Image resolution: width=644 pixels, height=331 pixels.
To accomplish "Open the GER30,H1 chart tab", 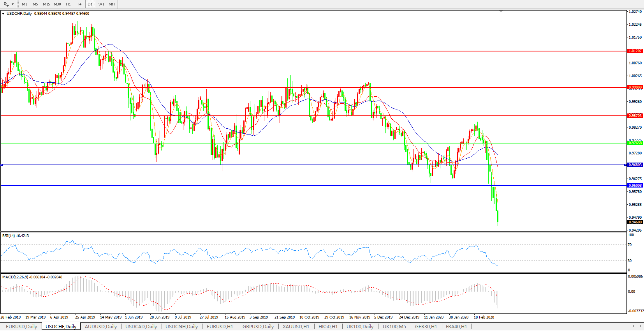I will (426, 327).
